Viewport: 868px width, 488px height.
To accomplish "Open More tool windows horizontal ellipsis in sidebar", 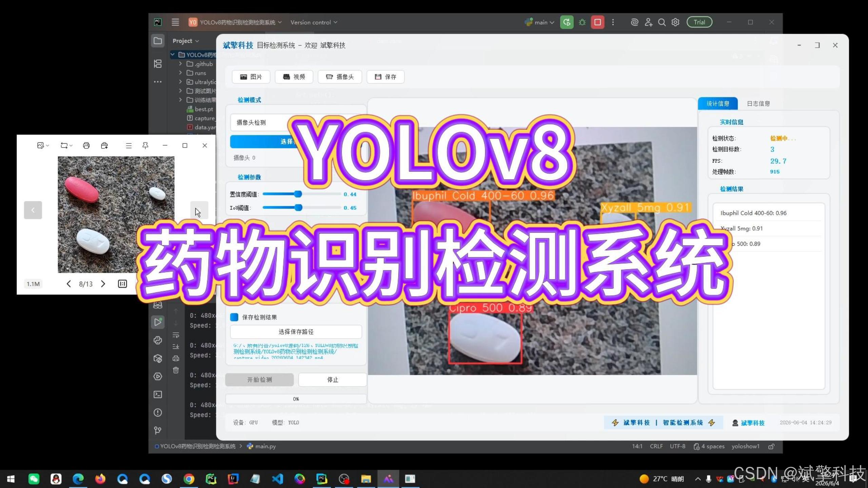I will 158,82.
